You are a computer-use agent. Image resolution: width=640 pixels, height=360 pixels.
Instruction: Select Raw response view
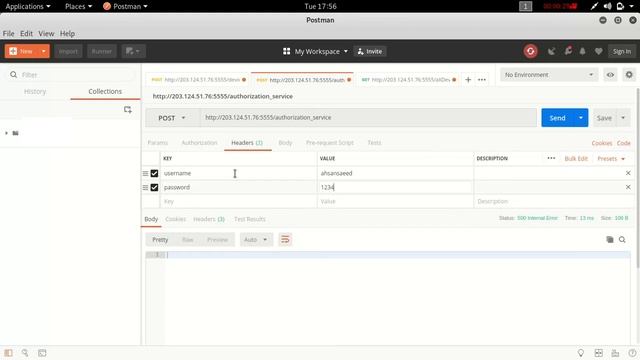point(188,240)
